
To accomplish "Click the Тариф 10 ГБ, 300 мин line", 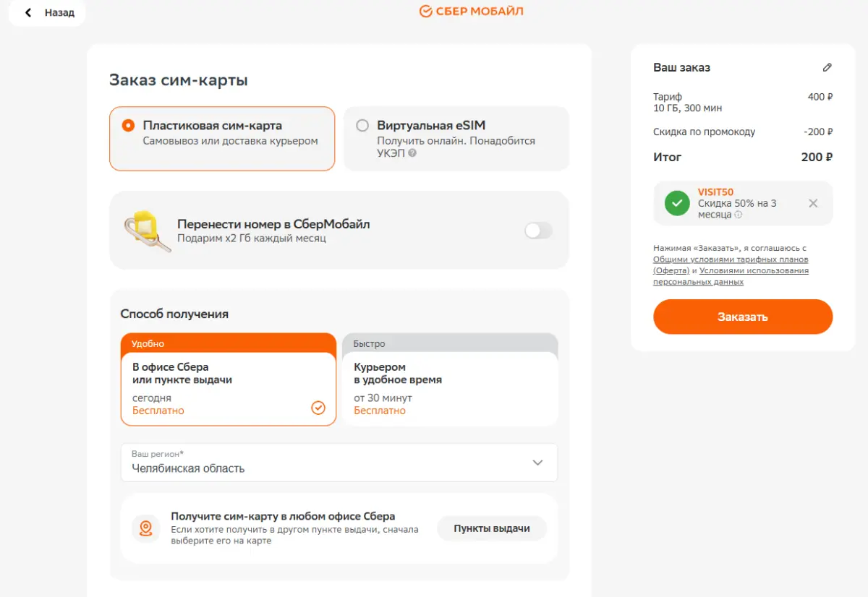I will click(688, 102).
